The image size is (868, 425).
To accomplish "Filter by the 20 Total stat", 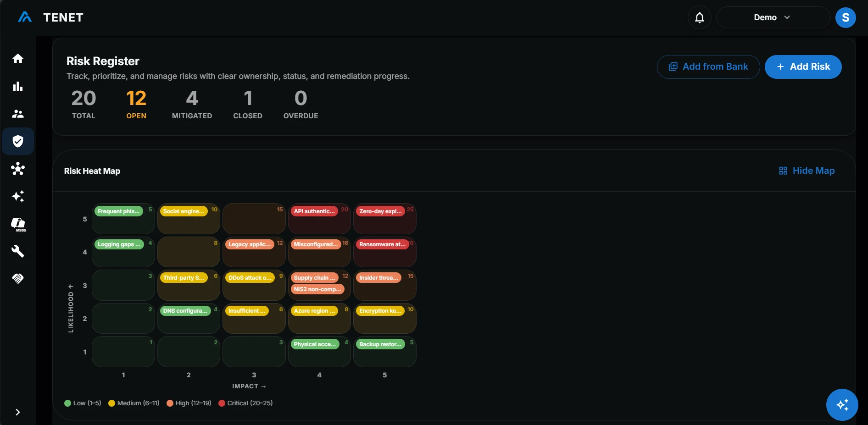I will 83,105.
